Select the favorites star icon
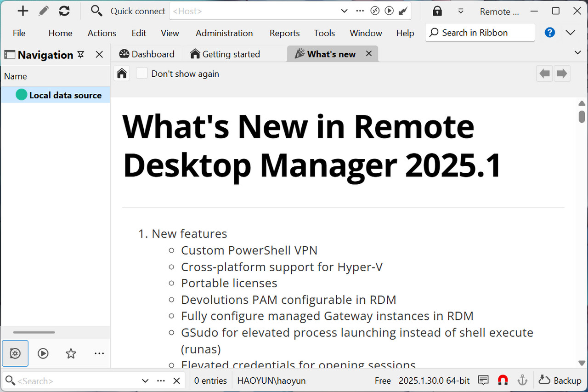Screen dimensions: 588x392 (x=71, y=353)
